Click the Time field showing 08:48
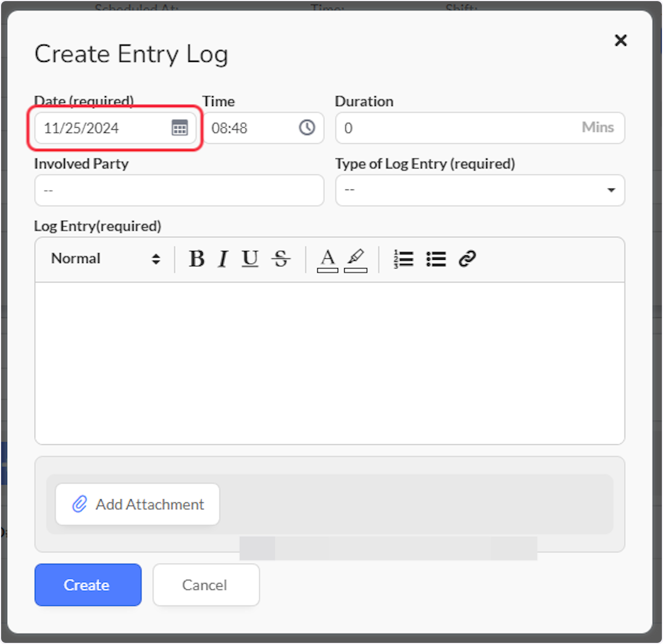The image size is (663, 644). coord(264,128)
